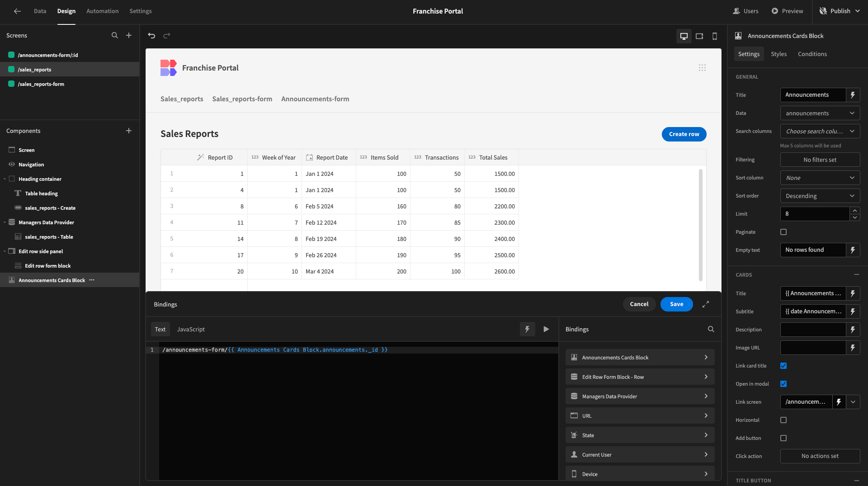Image resolution: width=868 pixels, height=486 pixels.
Task: Redo the last change
Action: [167, 36]
